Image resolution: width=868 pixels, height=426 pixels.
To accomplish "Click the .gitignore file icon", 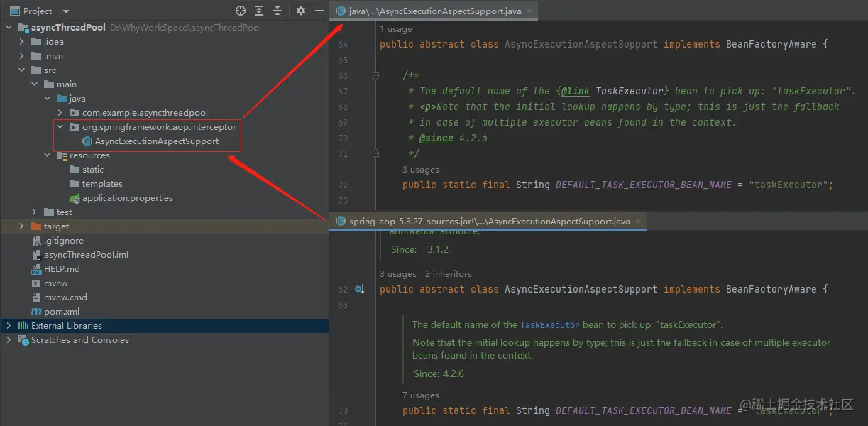I will [36, 241].
